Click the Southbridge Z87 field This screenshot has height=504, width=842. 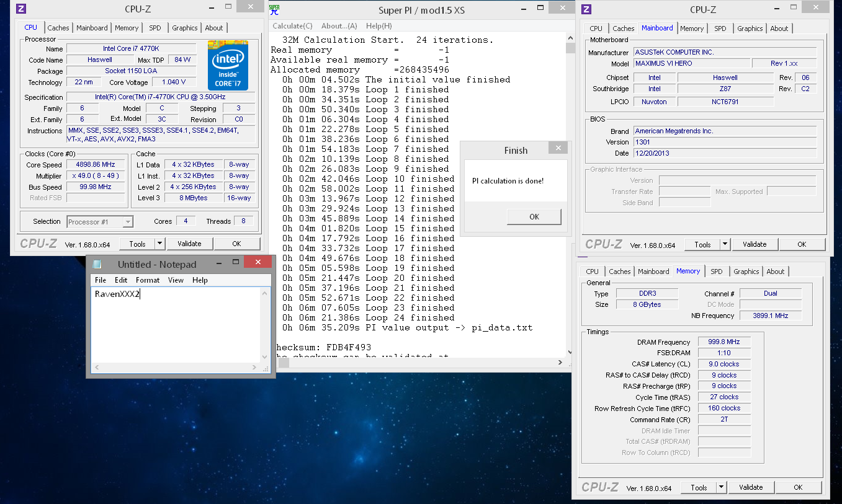(x=725, y=89)
